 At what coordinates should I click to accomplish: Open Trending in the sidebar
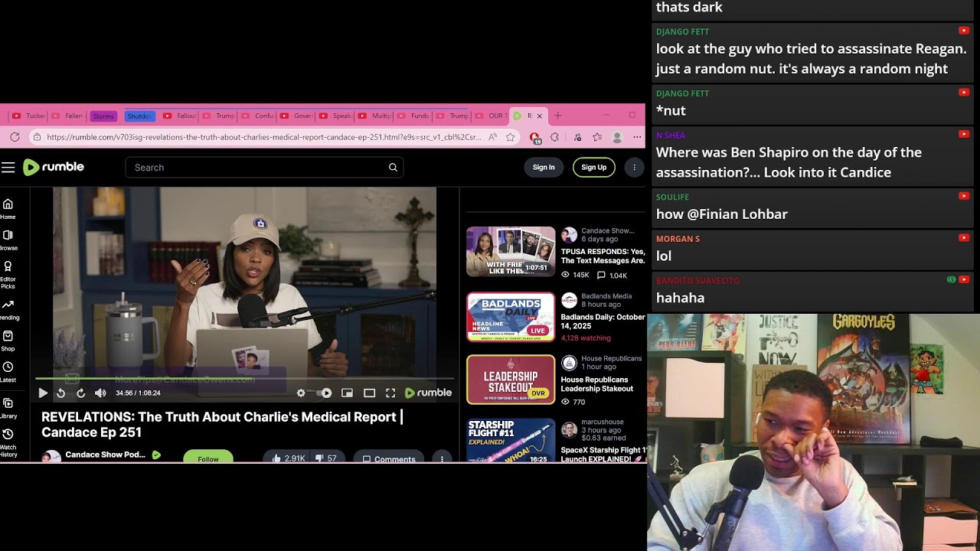click(x=8, y=310)
